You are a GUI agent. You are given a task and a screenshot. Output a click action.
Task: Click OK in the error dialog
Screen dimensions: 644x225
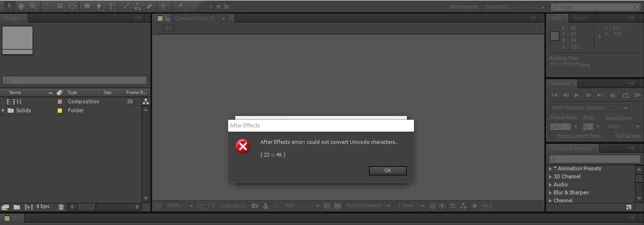387,170
